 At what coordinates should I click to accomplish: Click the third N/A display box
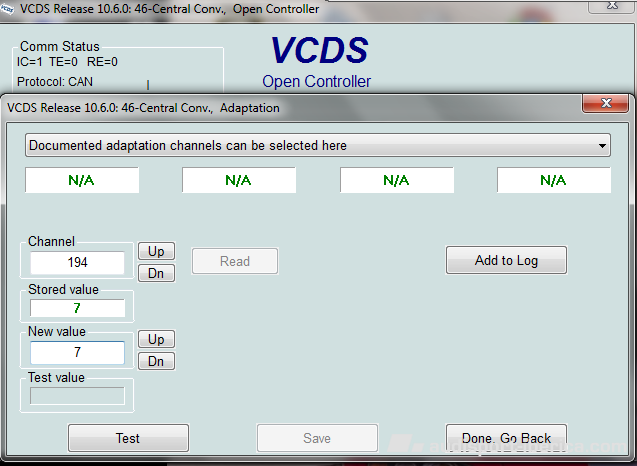coord(396,180)
